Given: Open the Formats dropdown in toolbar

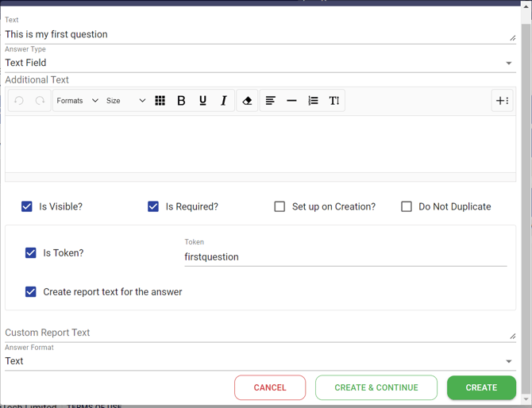Looking at the screenshot, I should [77, 101].
